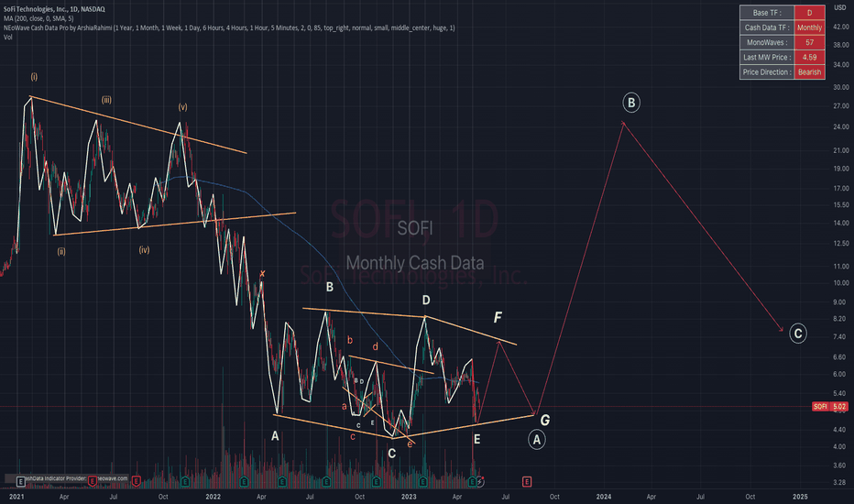Click the SoFi Technologies symbol title
The width and height of the screenshot is (854, 504).
54,9
